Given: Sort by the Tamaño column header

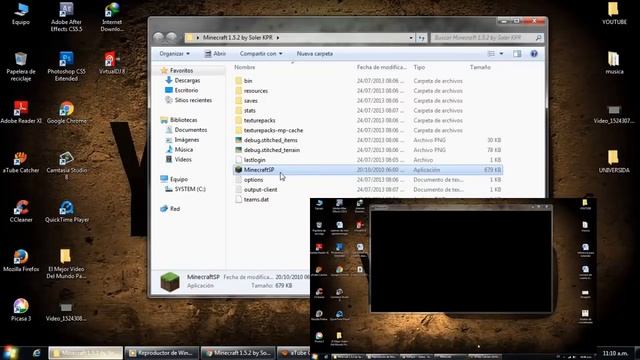Looking at the screenshot, I should tap(480, 67).
